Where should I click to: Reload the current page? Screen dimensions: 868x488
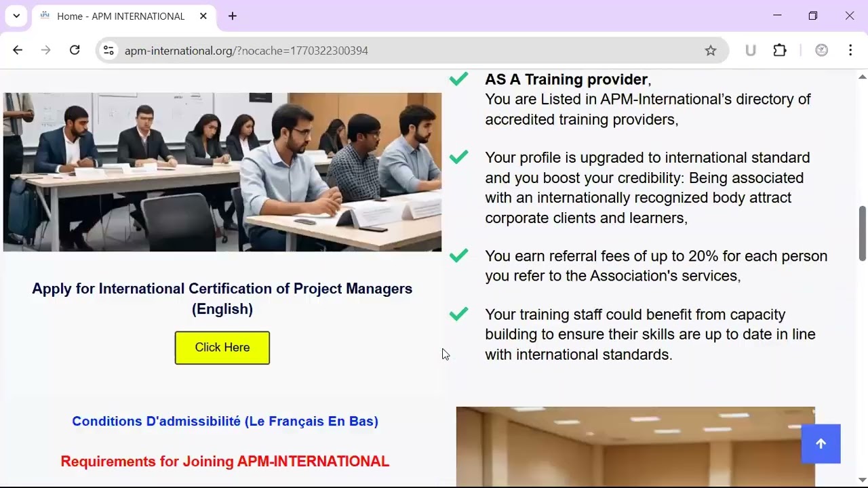tap(75, 50)
